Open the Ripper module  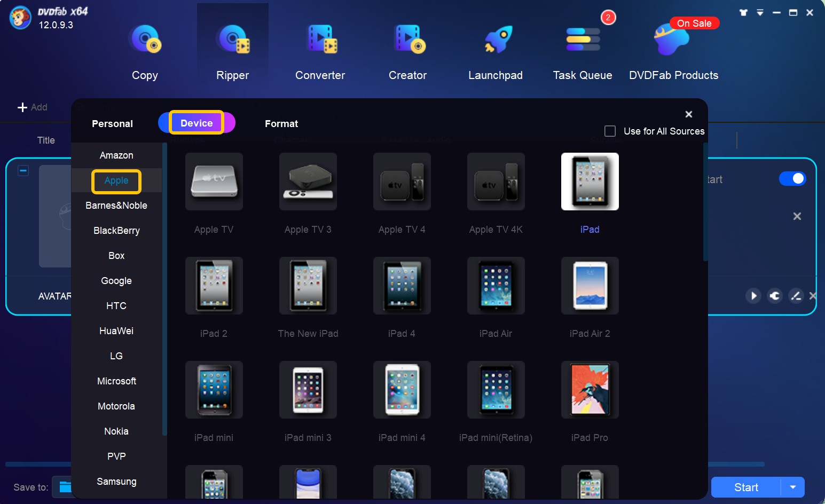[x=232, y=53]
